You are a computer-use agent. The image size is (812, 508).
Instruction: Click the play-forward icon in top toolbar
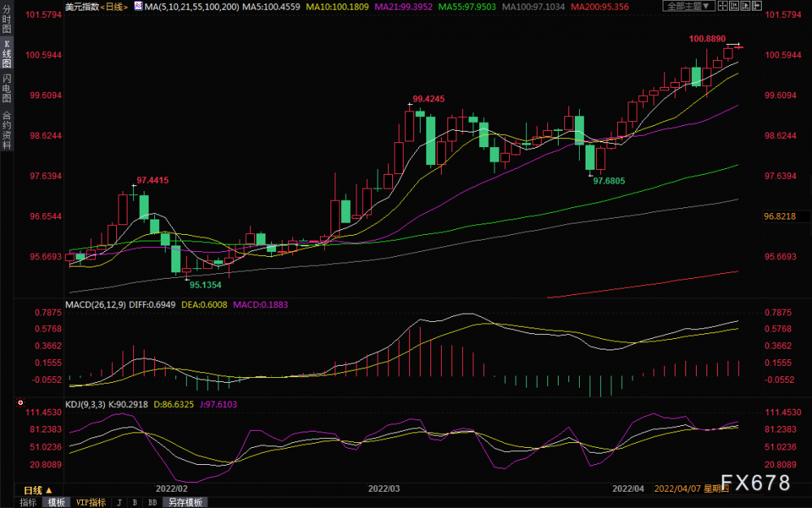pyautogui.click(x=745, y=6)
